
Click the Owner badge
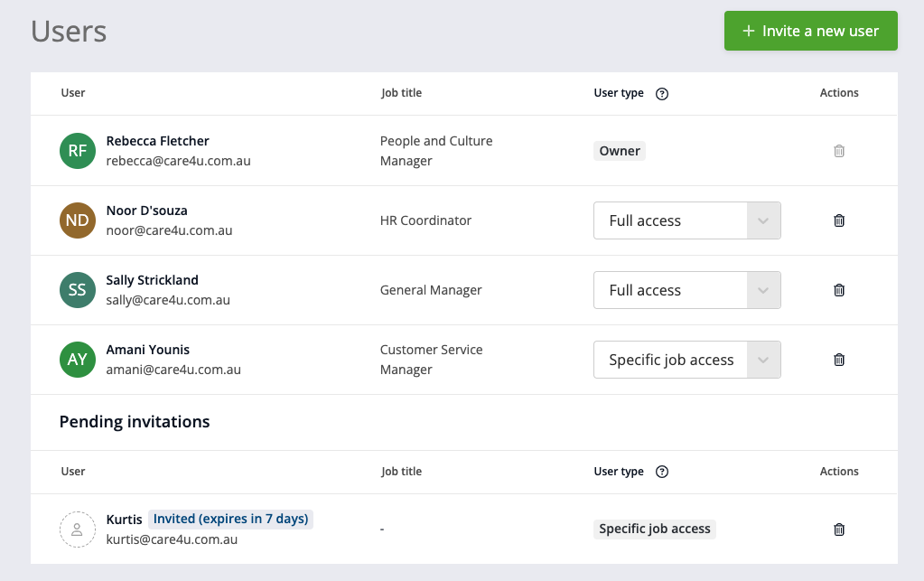tap(620, 151)
